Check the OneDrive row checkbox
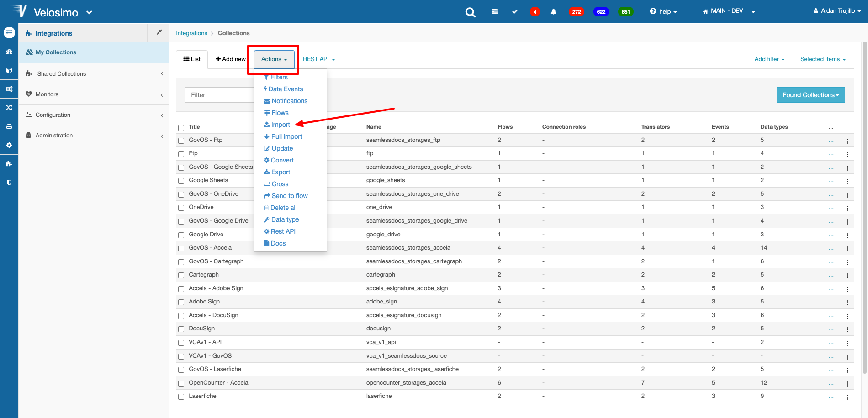Screen dimensions: 868x418 click(181, 208)
